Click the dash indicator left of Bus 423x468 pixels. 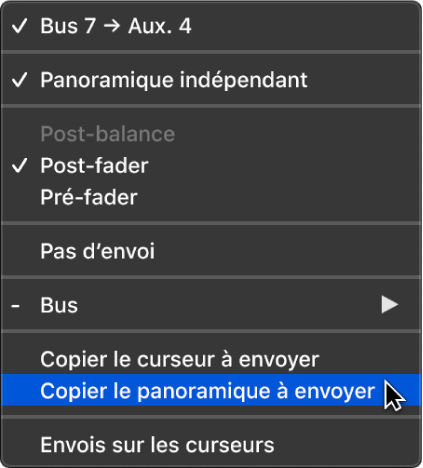[15, 306]
